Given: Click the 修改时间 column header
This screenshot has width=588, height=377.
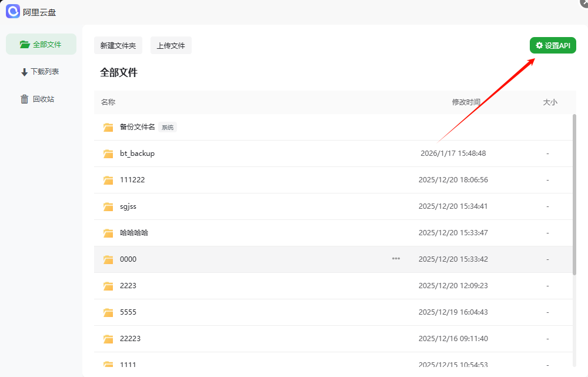Looking at the screenshot, I should pyautogui.click(x=467, y=102).
